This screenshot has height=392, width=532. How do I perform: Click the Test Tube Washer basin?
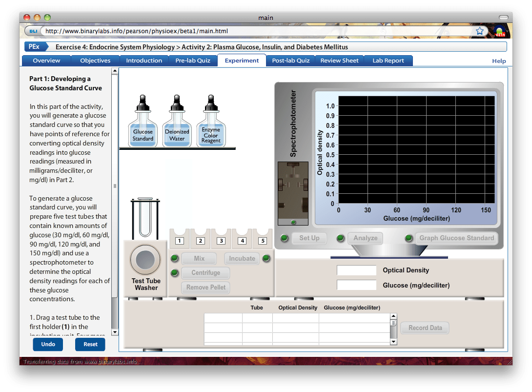point(145,260)
